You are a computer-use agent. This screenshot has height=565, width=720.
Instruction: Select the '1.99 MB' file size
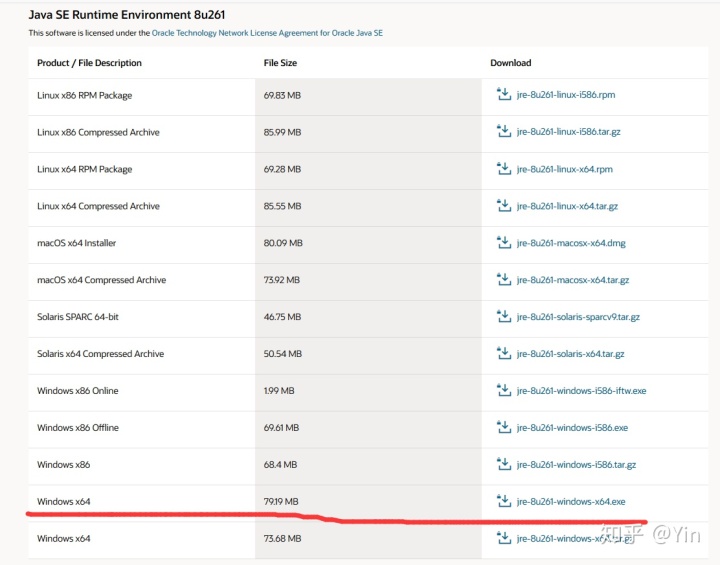[x=279, y=390]
